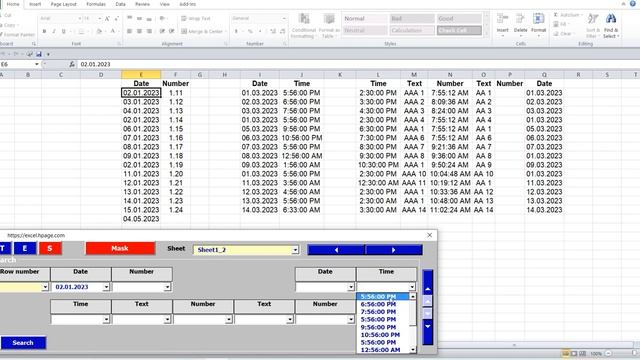Click the Percent Style icon
Screen dimensions: 640x360
[x=250, y=31]
